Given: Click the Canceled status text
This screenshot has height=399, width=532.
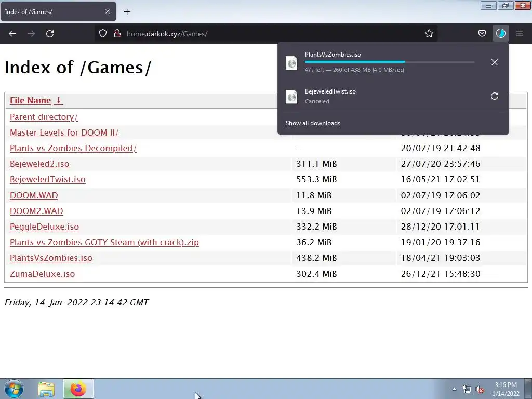Looking at the screenshot, I should 317,101.
